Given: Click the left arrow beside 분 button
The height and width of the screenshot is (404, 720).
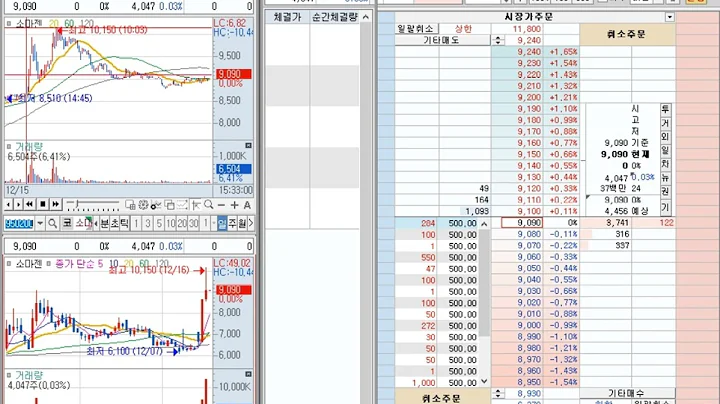Looking at the screenshot, I should [96, 224].
